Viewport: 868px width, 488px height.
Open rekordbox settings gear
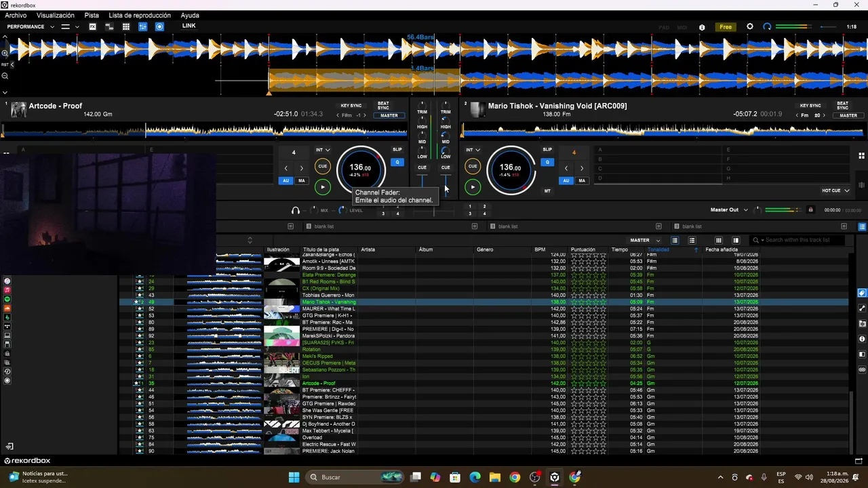point(750,26)
